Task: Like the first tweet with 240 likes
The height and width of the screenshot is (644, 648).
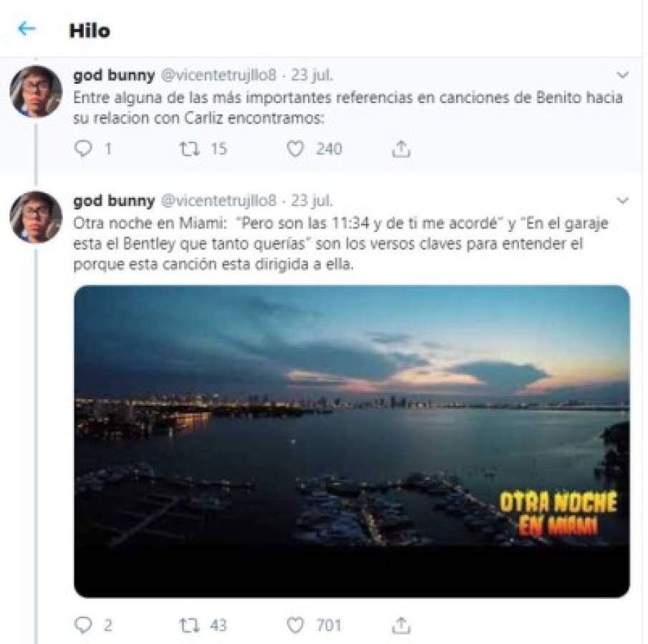Action: pyautogui.click(x=295, y=149)
